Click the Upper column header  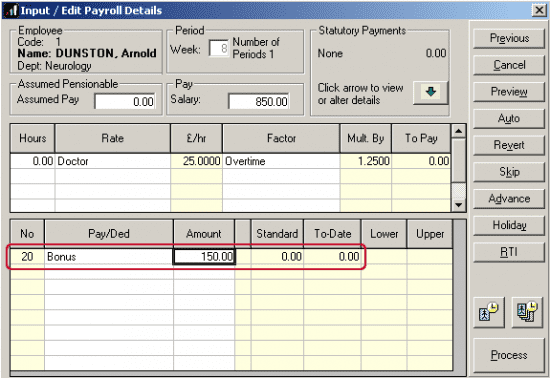tap(430, 234)
